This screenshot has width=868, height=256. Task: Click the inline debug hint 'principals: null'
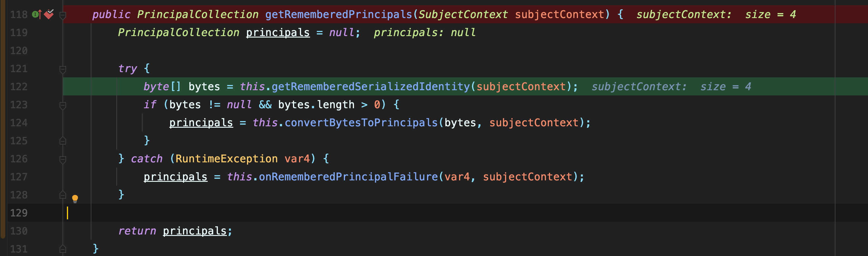(425, 33)
